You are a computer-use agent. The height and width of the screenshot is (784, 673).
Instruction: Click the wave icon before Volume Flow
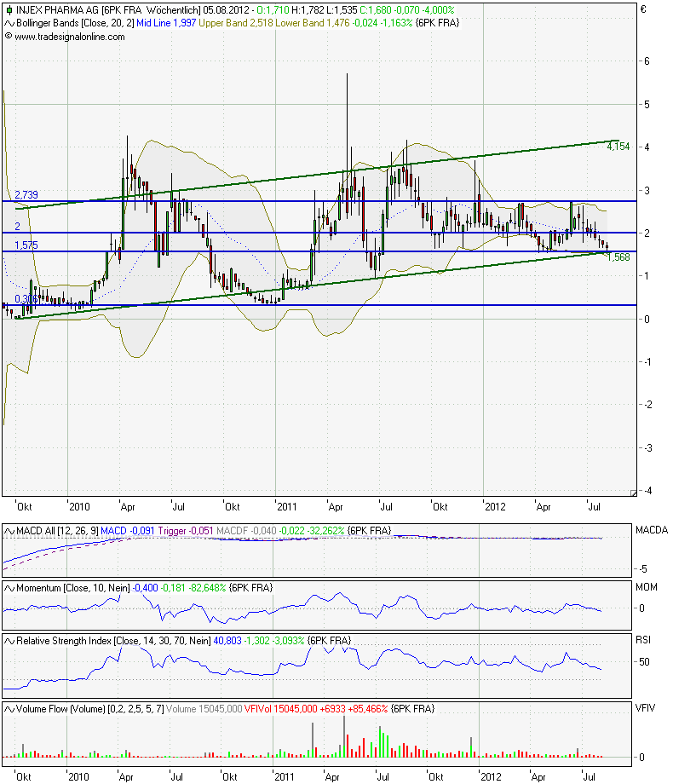coord(9,709)
